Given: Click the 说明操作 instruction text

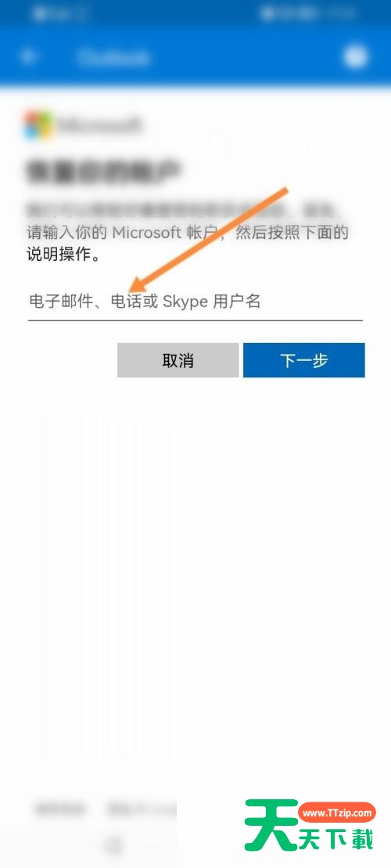Looking at the screenshot, I should [63, 255].
